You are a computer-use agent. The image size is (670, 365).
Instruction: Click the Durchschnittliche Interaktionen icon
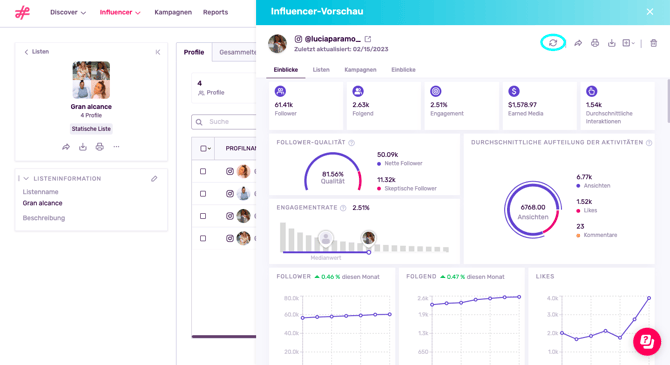(x=591, y=91)
